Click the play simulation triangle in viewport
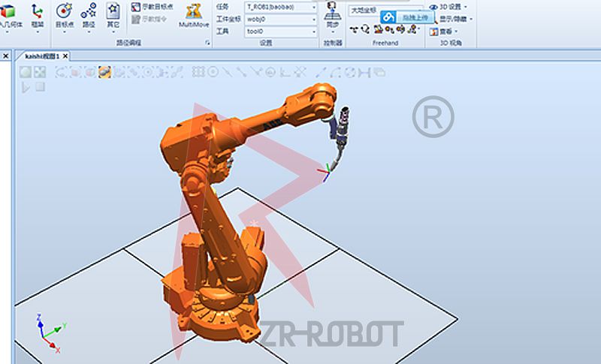Viewport: 601px width, 364px height. pyautogui.click(x=26, y=87)
